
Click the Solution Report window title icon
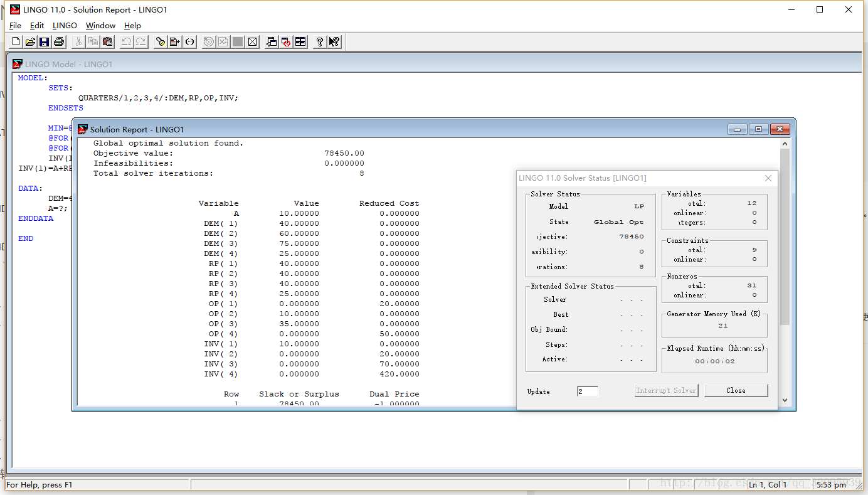pyautogui.click(x=82, y=129)
